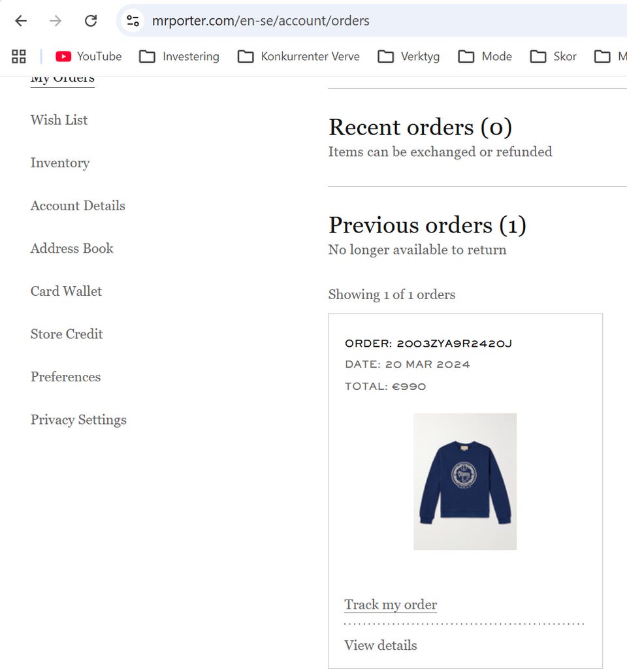Go to Wish List in sidebar
The width and height of the screenshot is (627, 672).
point(59,120)
